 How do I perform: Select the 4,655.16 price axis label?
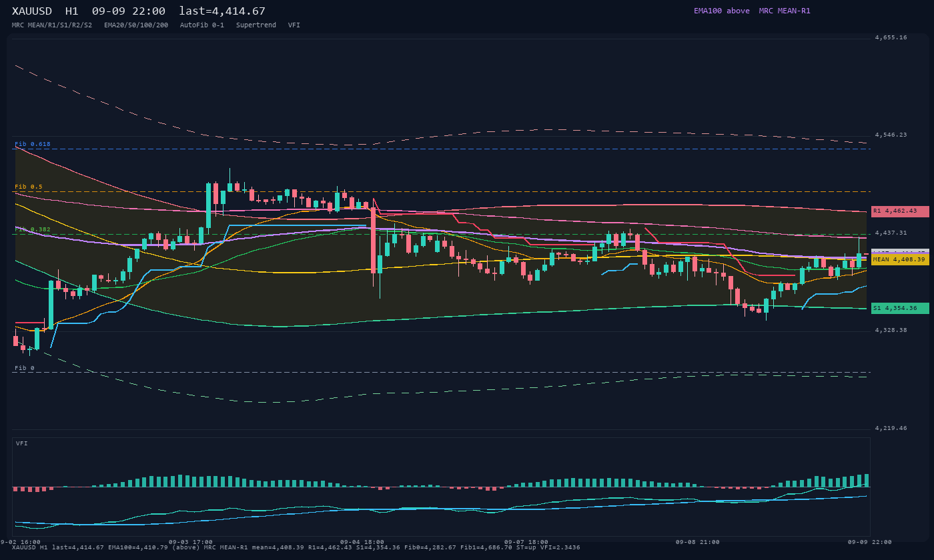tap(891, 38)
